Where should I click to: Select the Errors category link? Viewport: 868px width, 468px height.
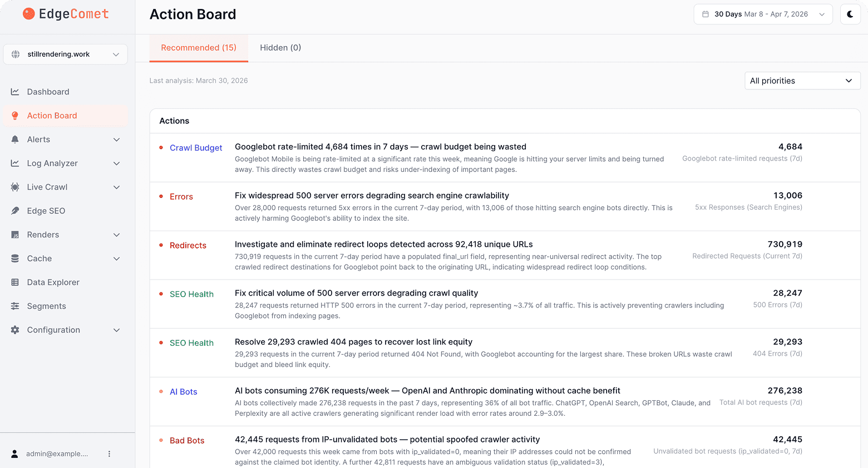coord(181,197)
